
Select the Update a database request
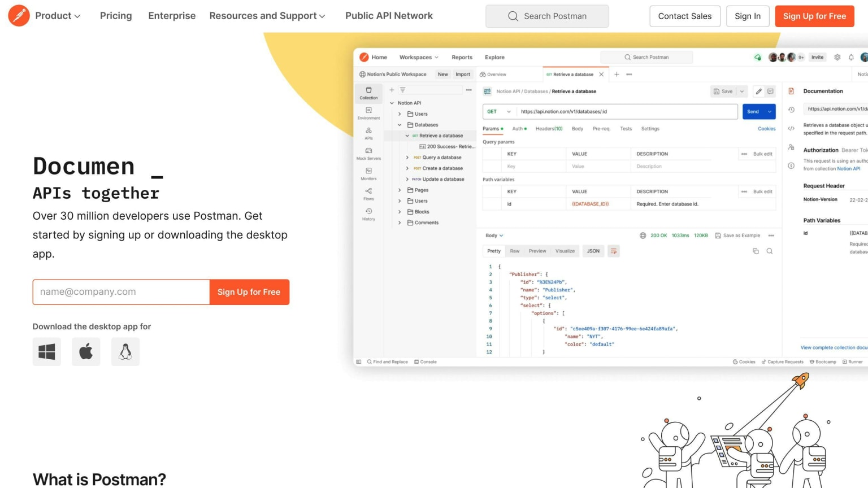point(439,179)
